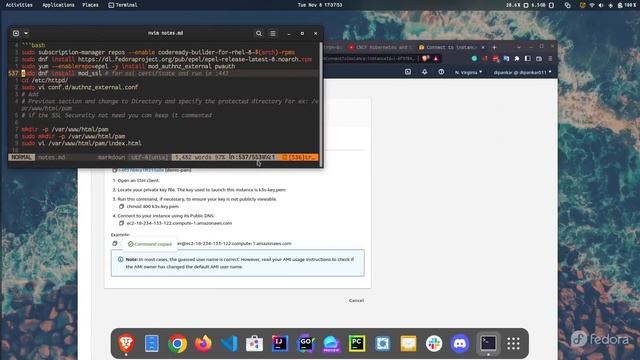Viewport: 640px width, 360px height.
Task: Open browser extensions puzzle icon
Action: pos(517,59)
